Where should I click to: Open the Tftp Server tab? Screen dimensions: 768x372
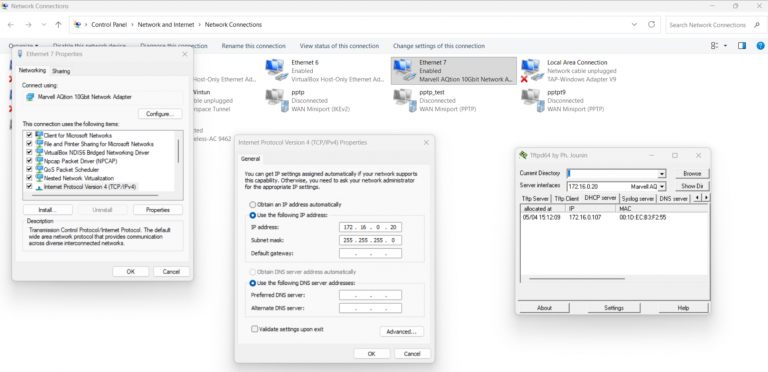tap(535, 199)
